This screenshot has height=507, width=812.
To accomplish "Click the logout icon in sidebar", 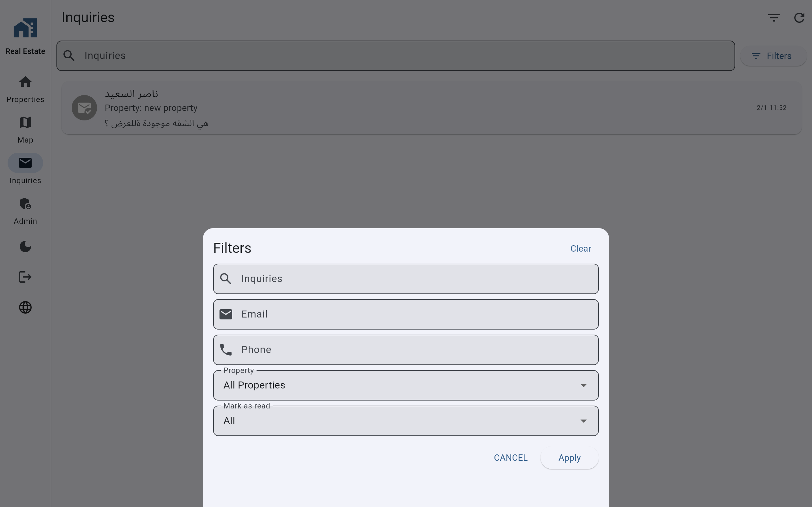I will [25, 277].
